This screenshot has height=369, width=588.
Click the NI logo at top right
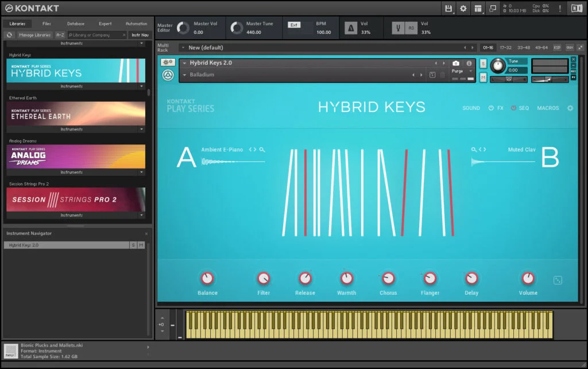[x=577, y=8]
